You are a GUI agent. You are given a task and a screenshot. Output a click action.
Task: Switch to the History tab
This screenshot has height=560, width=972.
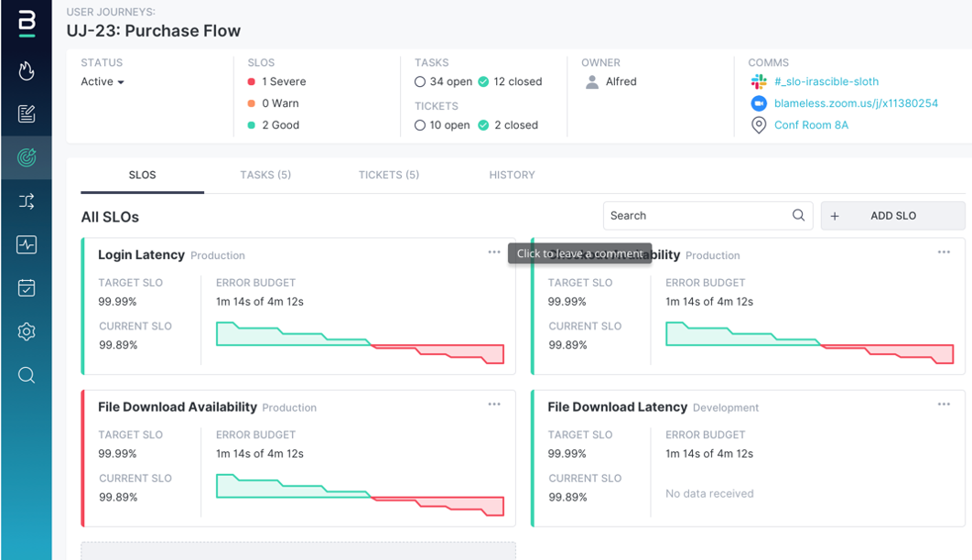click(x=512, y=175)
